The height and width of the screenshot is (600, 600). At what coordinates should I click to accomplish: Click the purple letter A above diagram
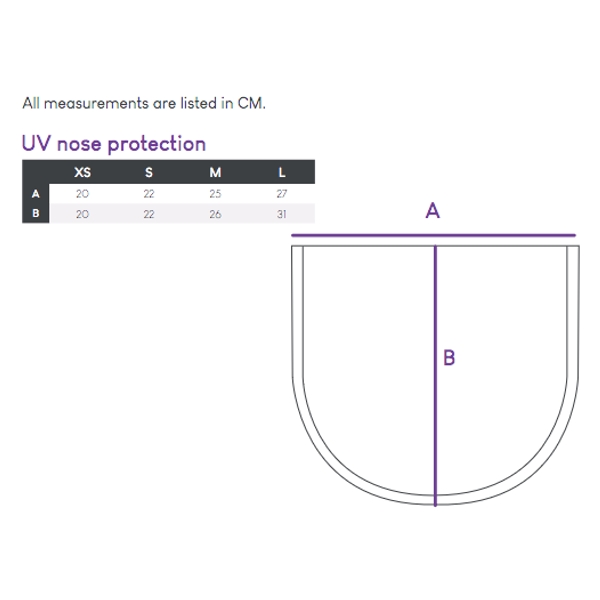pos(433,210)
